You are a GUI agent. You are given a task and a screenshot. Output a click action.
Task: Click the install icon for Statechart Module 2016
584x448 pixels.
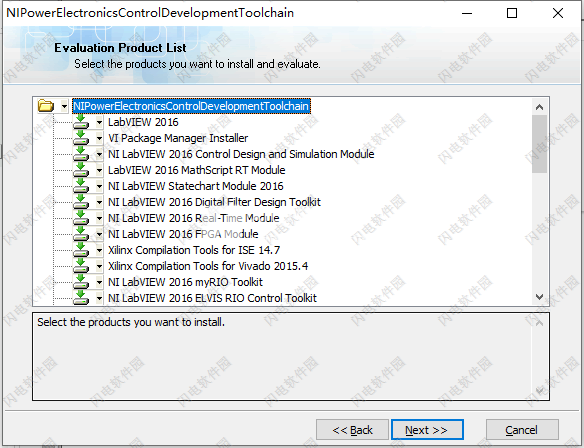point(81,186)
